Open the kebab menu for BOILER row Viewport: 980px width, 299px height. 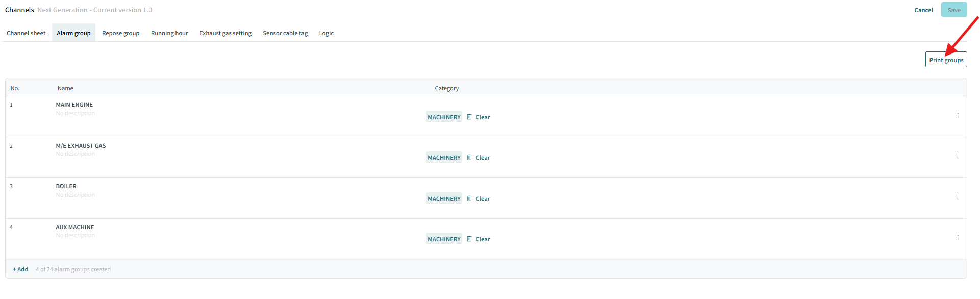(958, 197)
